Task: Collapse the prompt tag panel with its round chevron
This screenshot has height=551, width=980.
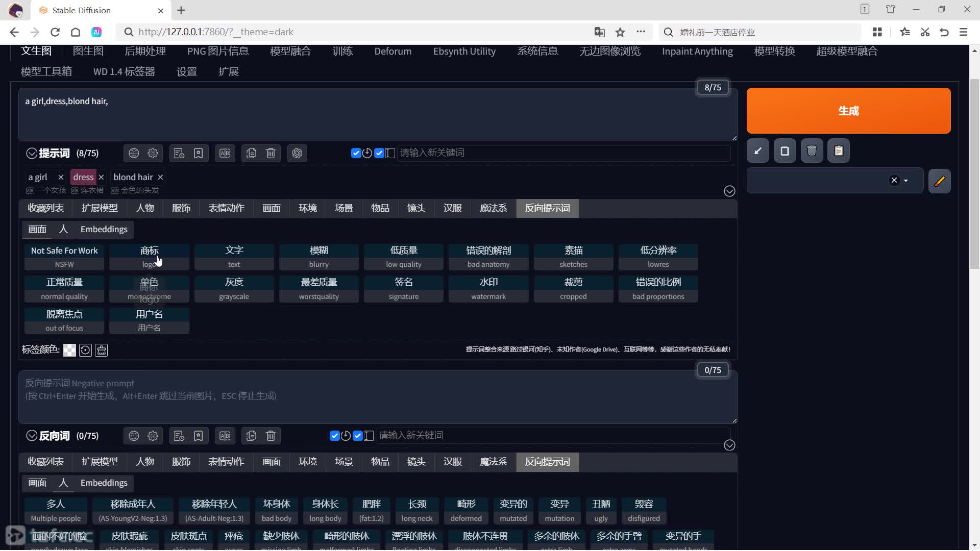Action: pyautogui.click(x=729, y=191)
